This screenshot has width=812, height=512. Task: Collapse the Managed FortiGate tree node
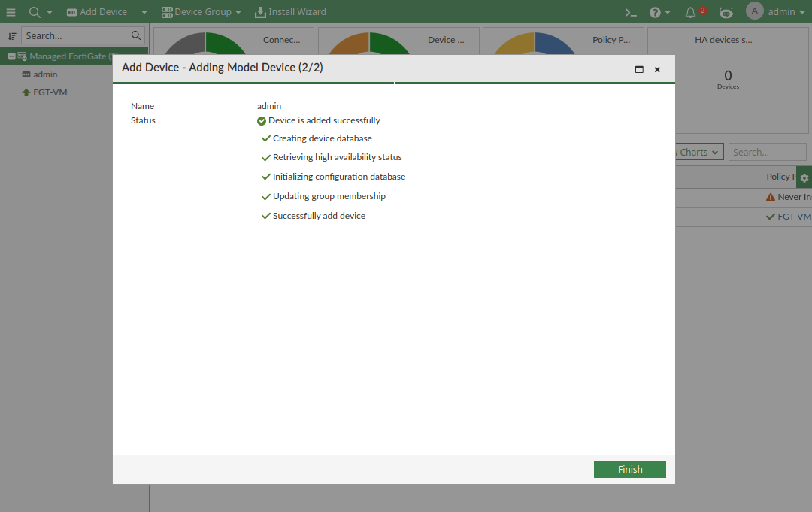[x=11, y=56]
